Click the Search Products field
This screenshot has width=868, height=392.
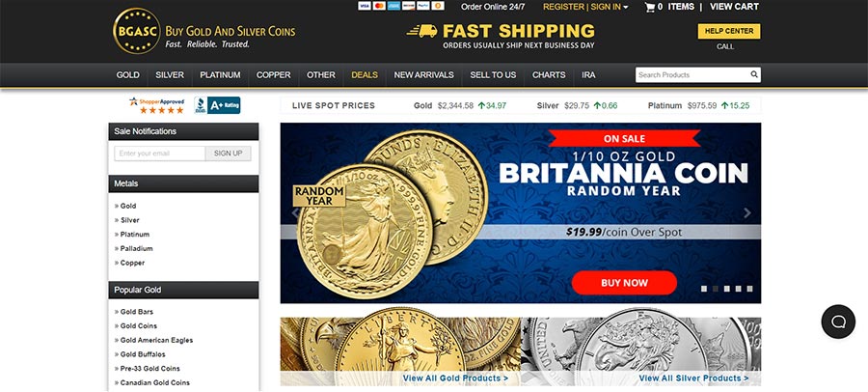point(692,75)
